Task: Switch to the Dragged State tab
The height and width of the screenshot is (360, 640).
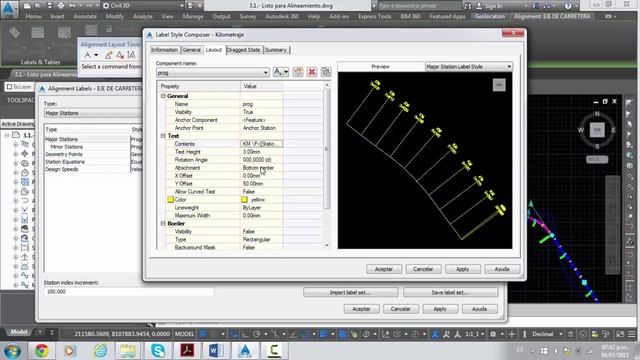Action: pos(243,50)
